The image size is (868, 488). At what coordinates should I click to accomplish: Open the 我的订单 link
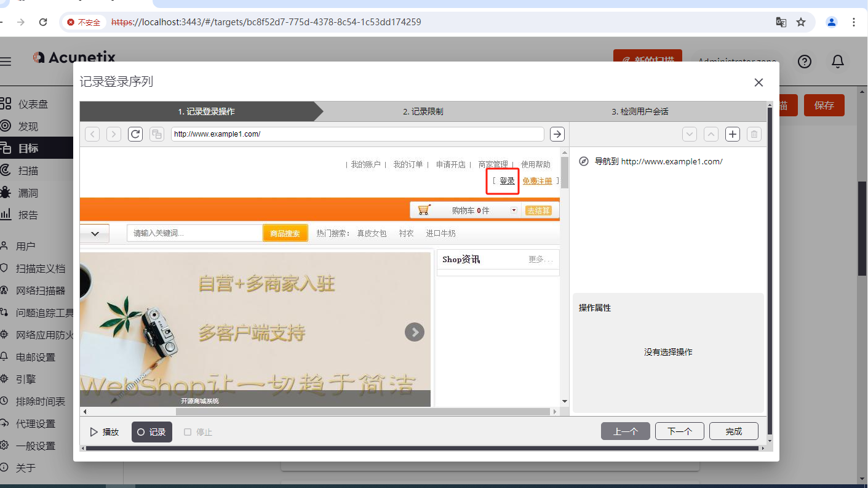(408, 164)
